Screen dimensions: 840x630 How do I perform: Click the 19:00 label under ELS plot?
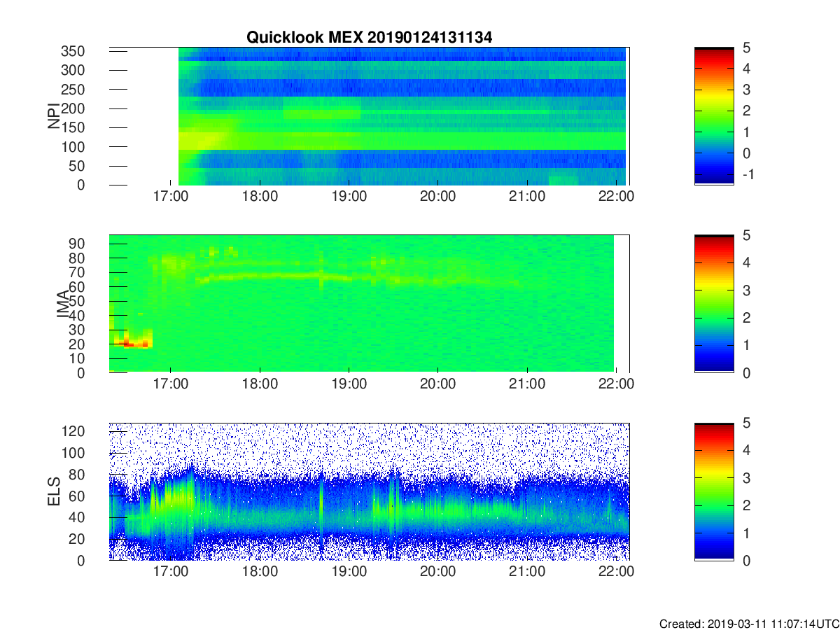tap(349, 573)
